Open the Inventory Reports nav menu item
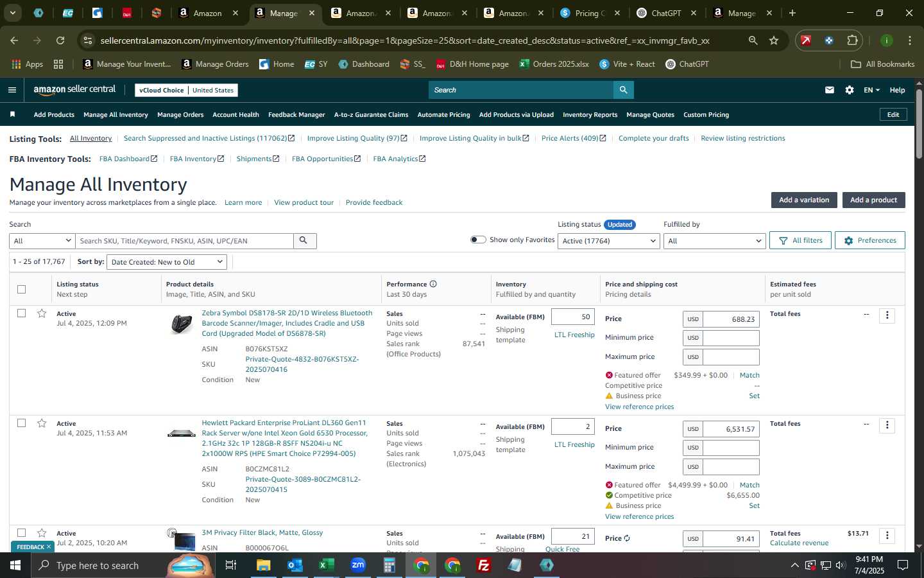 (590, 114)
